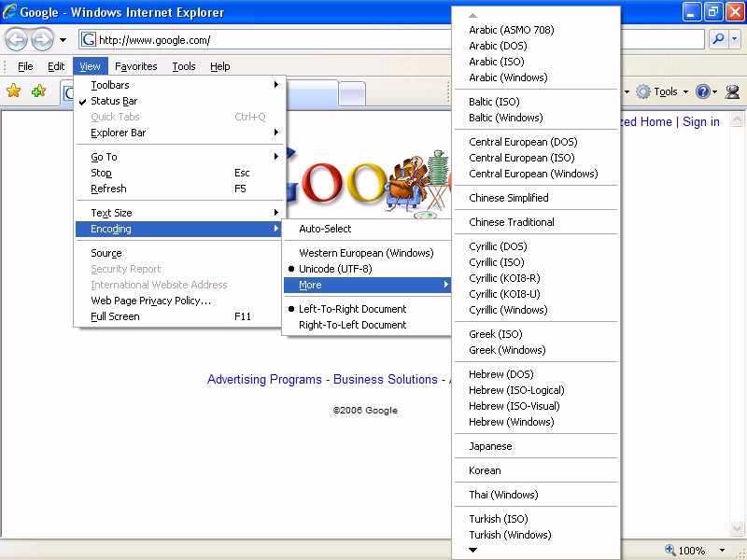The width and height of the screenshot is (747, 560).
Task: Open the Favorites Center star icon
Action: tap(14, 91)
